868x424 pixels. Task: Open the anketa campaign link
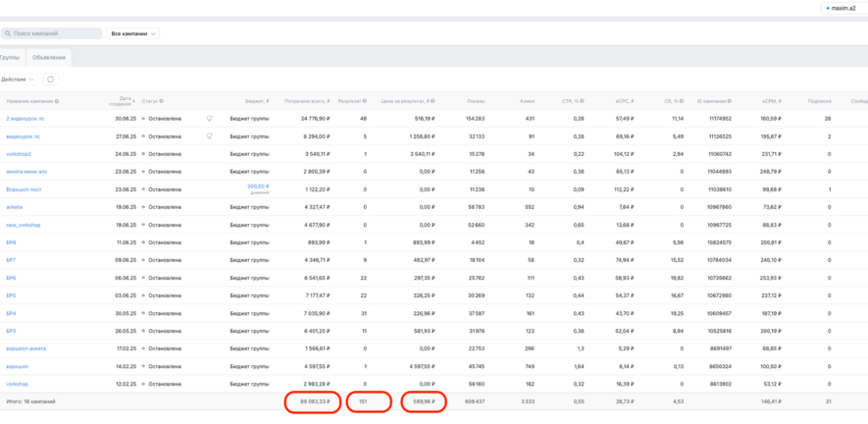point(15,207)
